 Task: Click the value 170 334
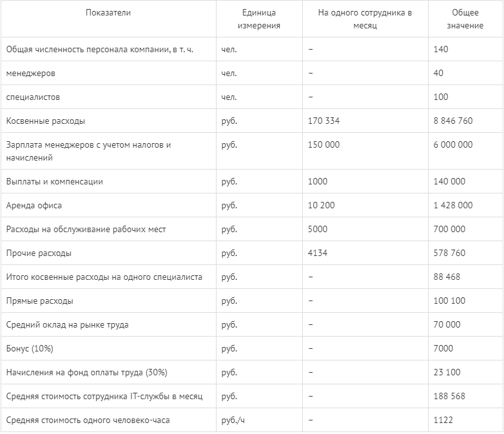324,121
